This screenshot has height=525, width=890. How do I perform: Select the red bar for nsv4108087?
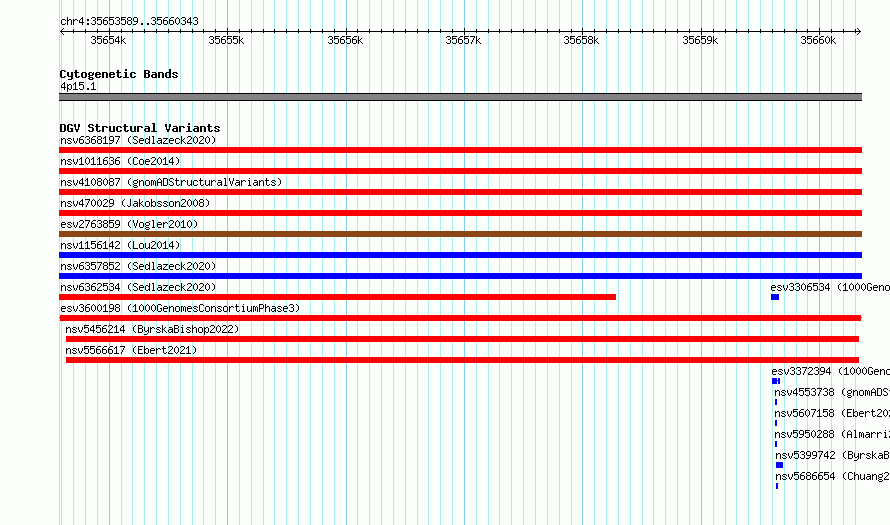point(460,192)
